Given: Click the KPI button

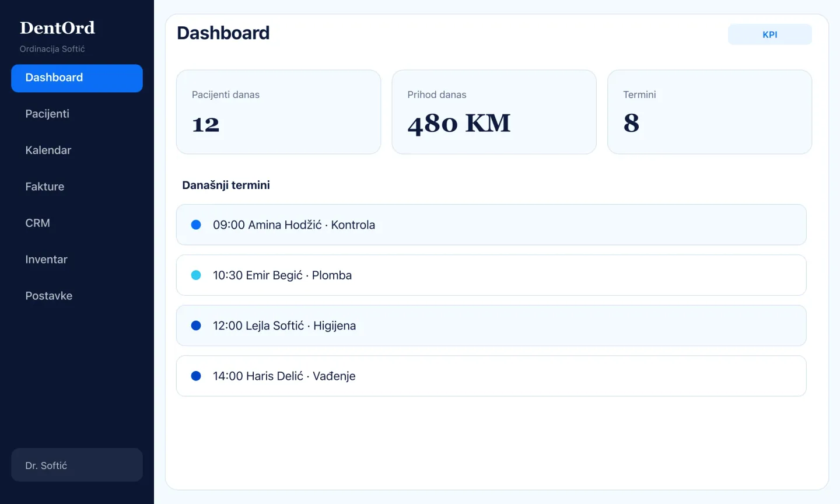Looking at the screenshot, I should (x=770, y=34).
